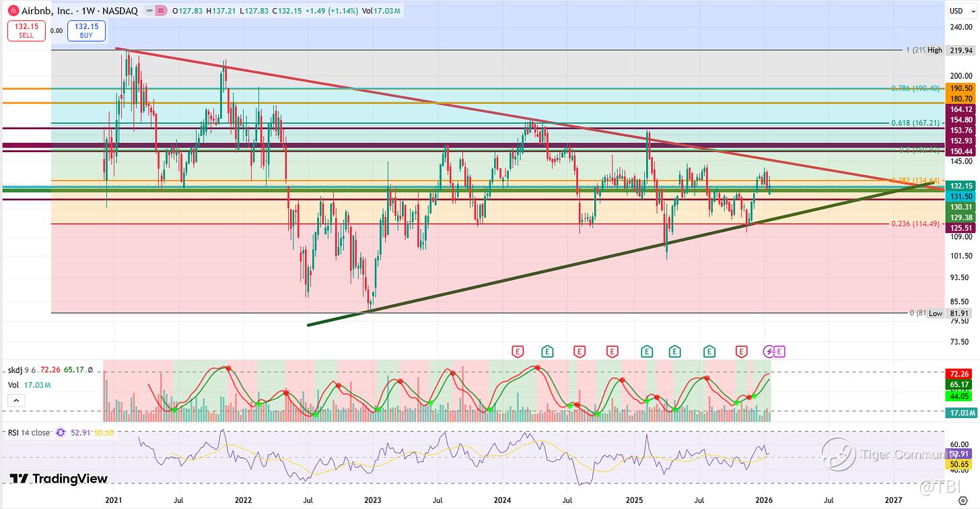Click the +1.49 (+1.14%) change value

332,11
